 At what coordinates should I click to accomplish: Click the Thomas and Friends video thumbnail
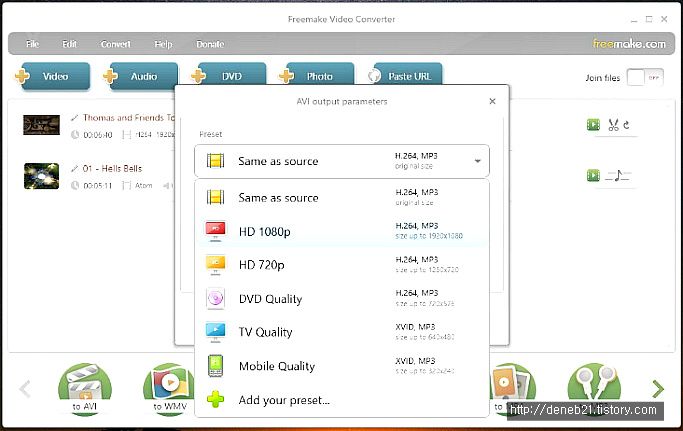click(41, 125)
